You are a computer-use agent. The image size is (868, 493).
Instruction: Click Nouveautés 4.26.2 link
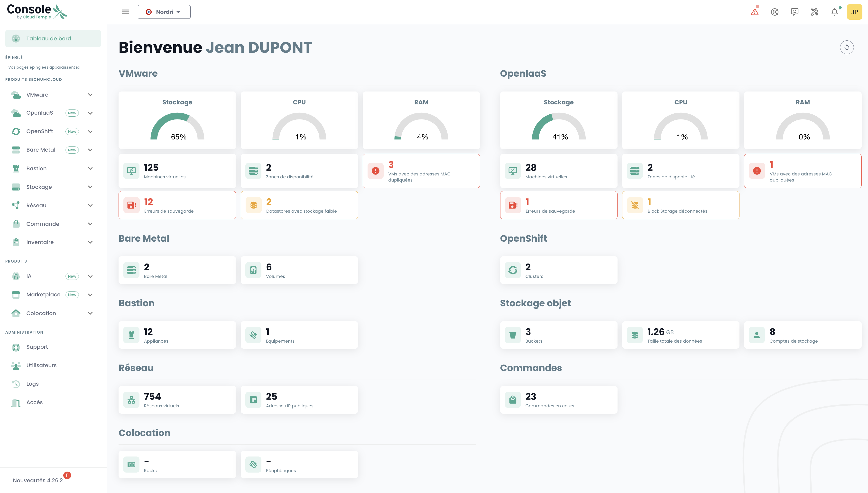pos(38,481)
